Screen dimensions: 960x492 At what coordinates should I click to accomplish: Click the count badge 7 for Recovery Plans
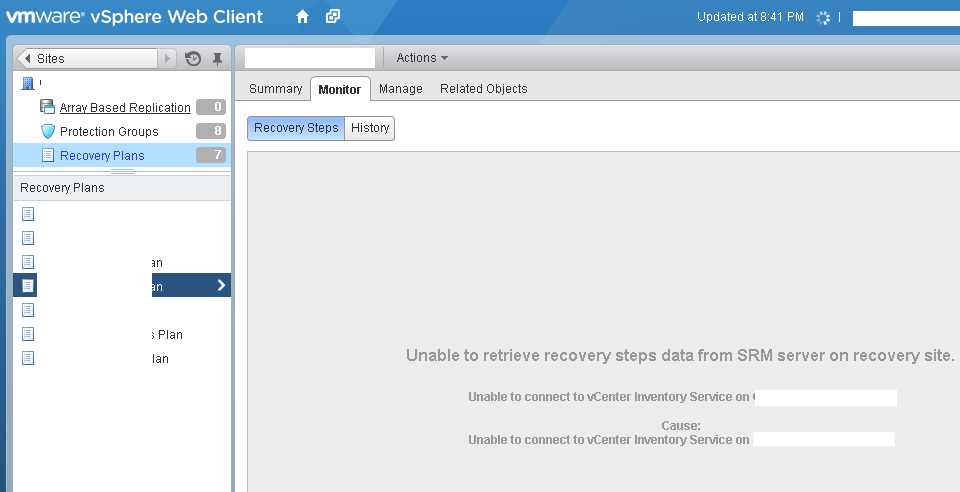point(211,155)
